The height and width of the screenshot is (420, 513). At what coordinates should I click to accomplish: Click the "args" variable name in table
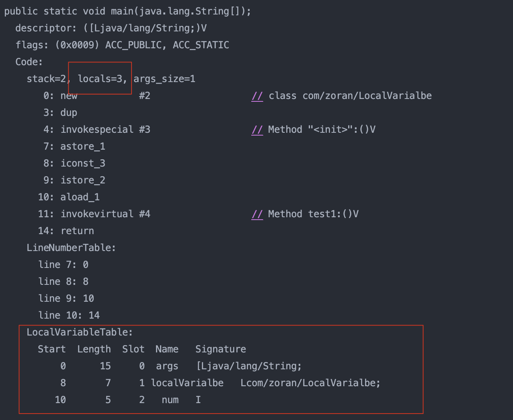click(167, 366)
